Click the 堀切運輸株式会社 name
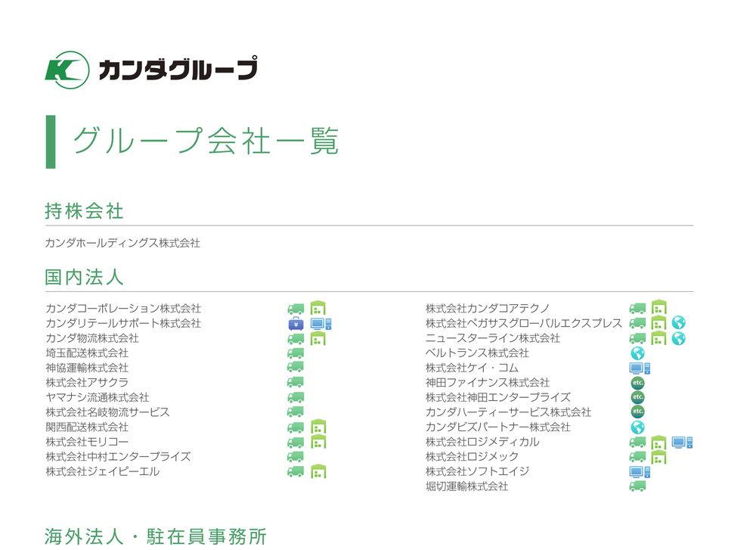 [x=466, y=486]
